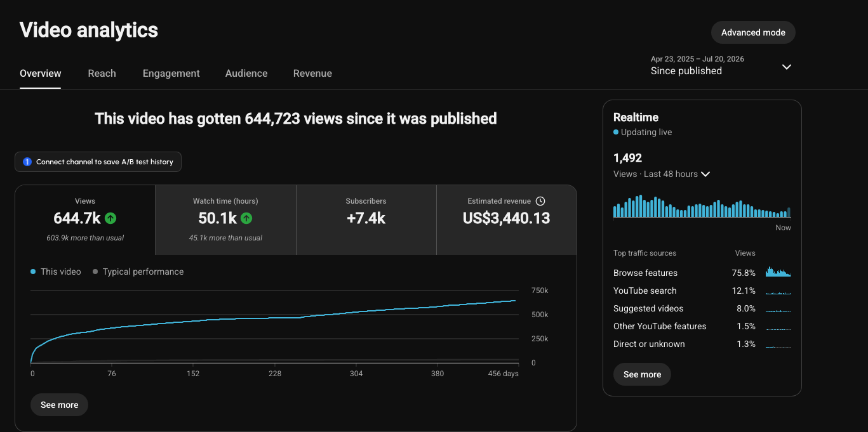Viewport: 868px width, 432px height.
Task: Switch to the Reach tab
Action: tap(102, 74)
